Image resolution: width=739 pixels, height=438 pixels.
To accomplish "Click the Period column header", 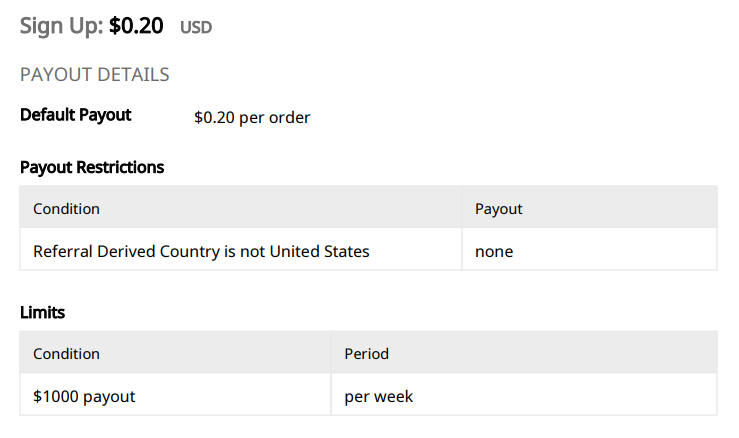I will (366, 354).
